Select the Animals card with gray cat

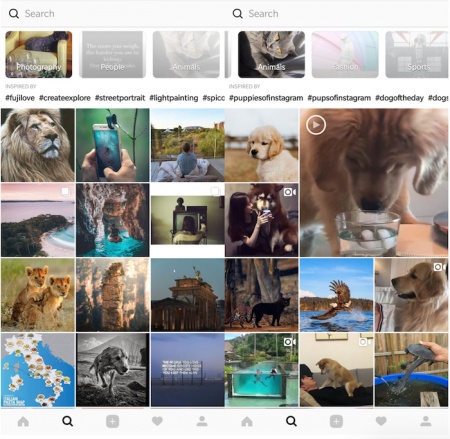[271, 54]
